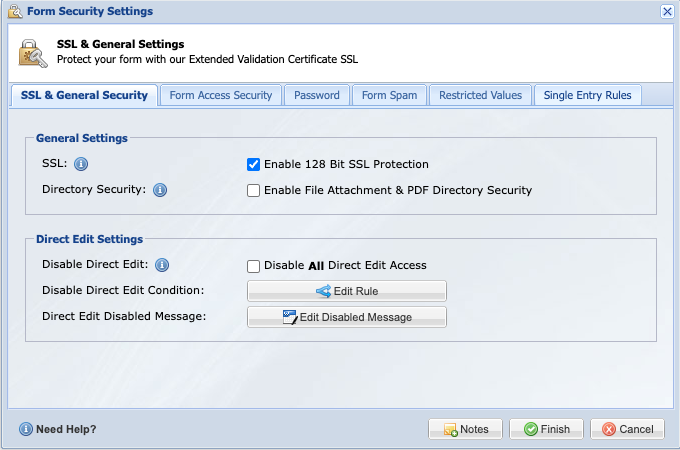Close the Form Security Settings dialog
680x450 pixels.
[667, 11]
